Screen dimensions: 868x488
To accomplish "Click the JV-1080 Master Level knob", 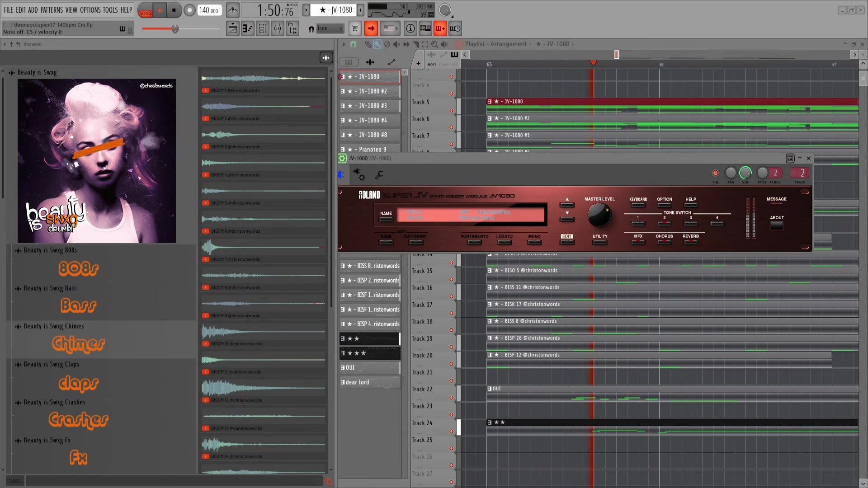I will (x=599, y=215).
